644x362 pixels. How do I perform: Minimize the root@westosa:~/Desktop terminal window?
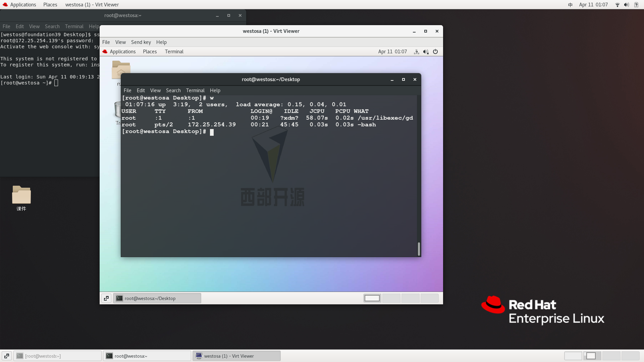pyautogui.click(x=392, y=79)
